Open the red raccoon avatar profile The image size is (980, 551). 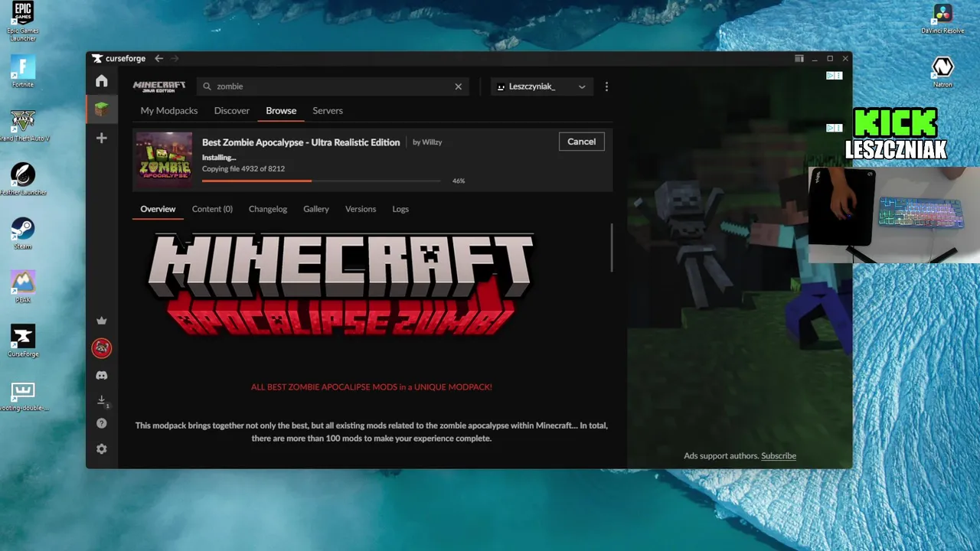coord(101,348)
